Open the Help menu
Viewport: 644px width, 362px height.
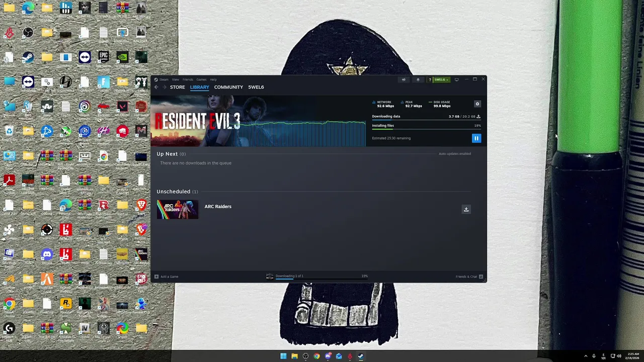point(213,79)
